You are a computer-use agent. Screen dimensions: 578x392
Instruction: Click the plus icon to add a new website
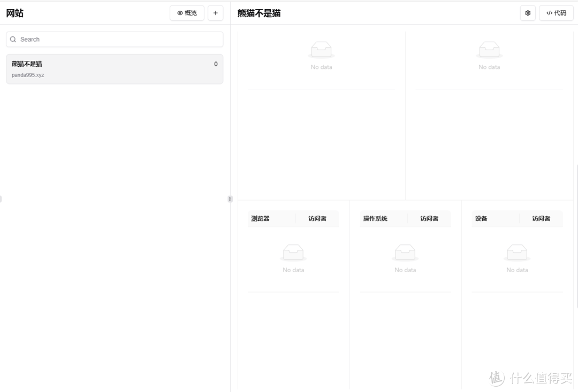215,12
